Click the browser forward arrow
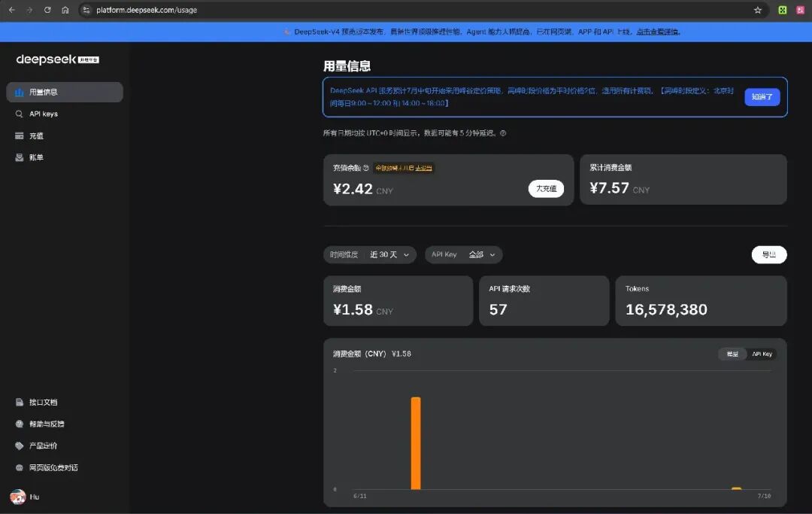The width and height of the screenshot is (812, 514). [x=29, y=10]
